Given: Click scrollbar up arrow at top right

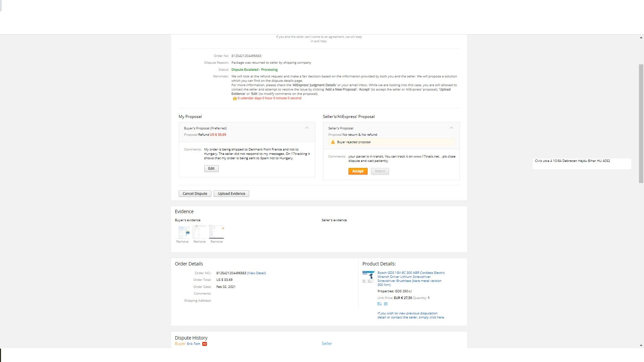Looking at the screenshot, I should point(641,38).
